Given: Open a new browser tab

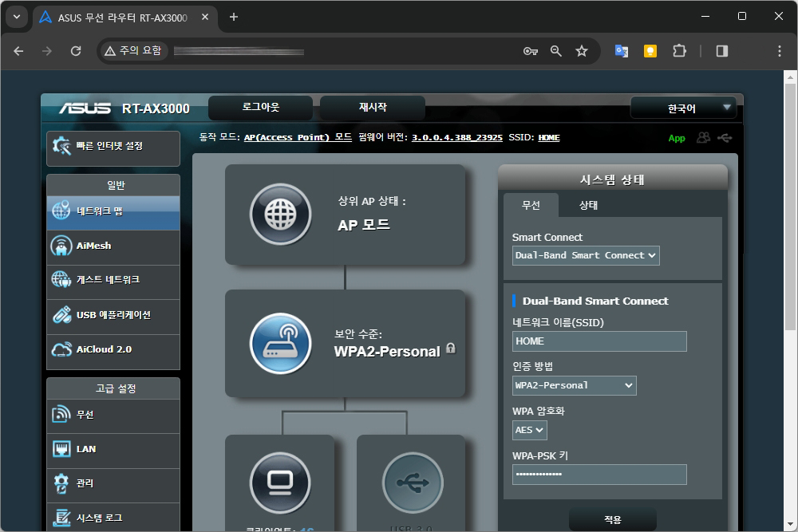Looking at the screenshot, I should (234, 18).
